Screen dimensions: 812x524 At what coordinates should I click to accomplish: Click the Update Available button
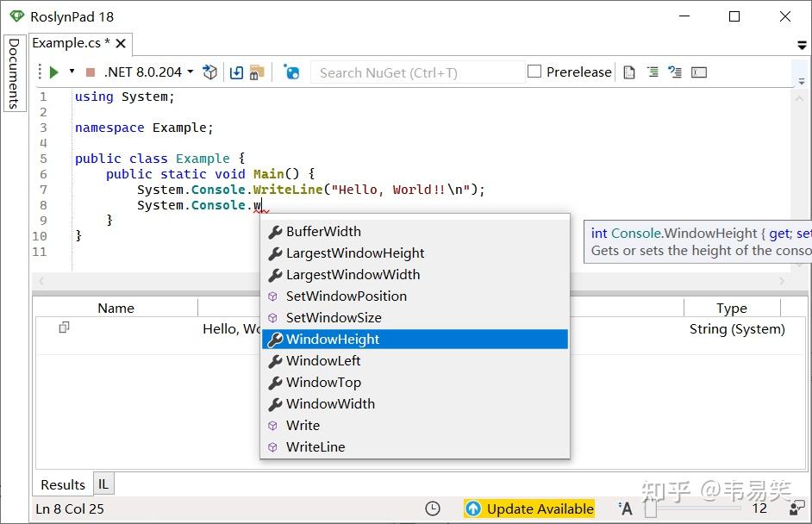pyautogui.click(x=530, y=508)
